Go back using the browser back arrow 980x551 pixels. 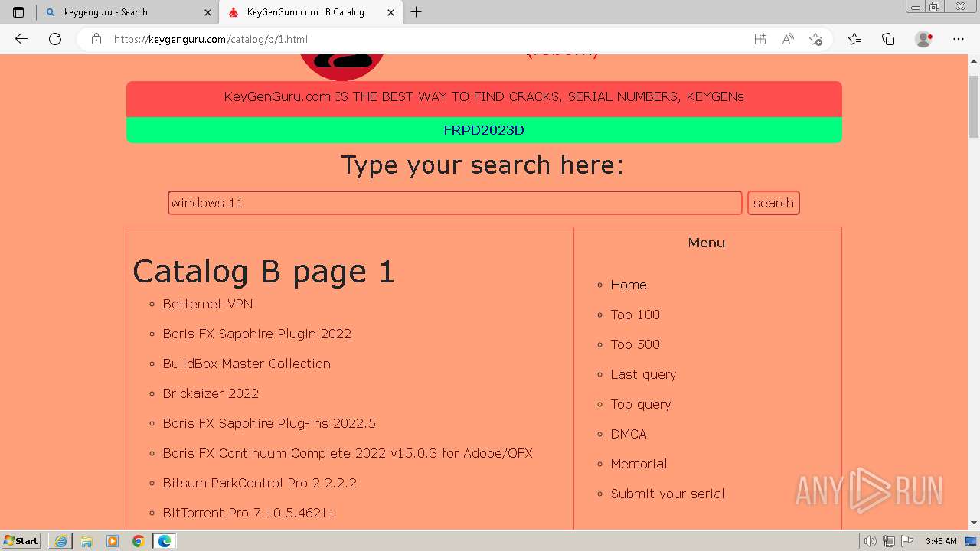click(x=21, y=39)
